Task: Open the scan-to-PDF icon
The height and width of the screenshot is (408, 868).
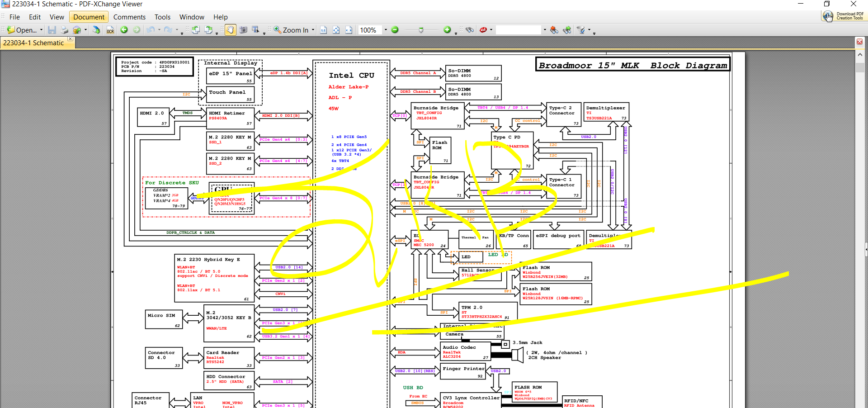Action: click(x=96, y=30)
